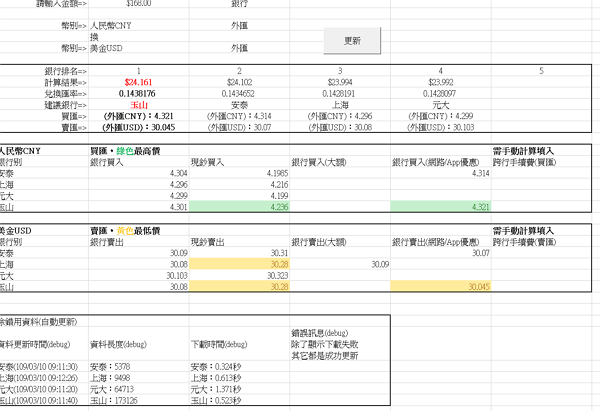This screenshot has height=411, width=600.
Task: Click the 元大:64713 data length cell
Action: tap(139, 389)
